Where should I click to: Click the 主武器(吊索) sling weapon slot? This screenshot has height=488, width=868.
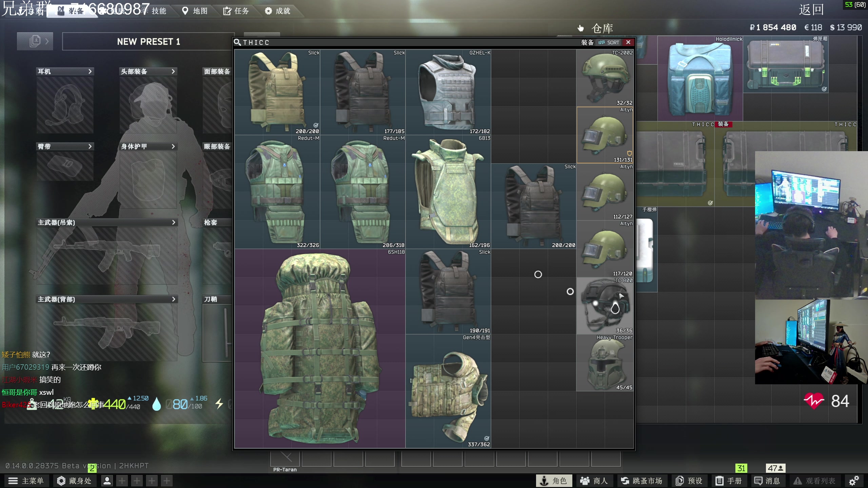(x=107, y=256)
